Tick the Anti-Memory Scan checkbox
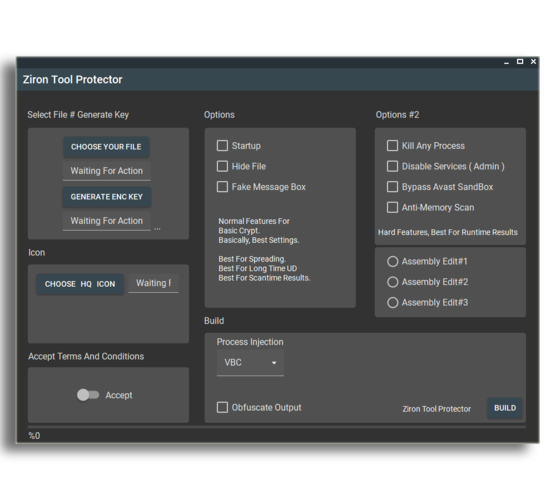 pos(392,207)
